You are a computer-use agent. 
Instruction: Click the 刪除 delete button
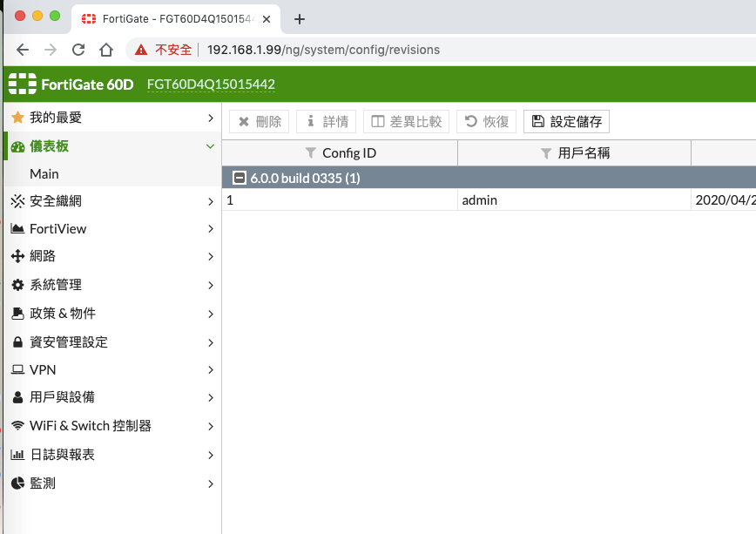(x=259, y=122)
